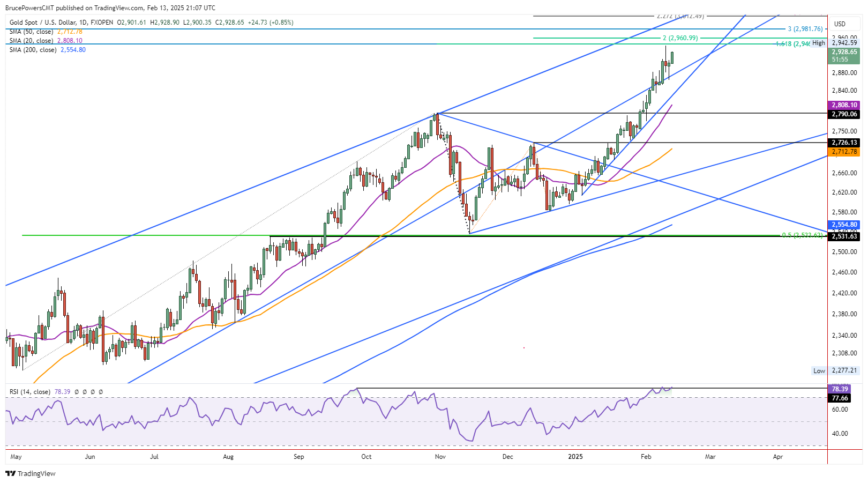The image size is (868, 483).
Task: Click the black 2,790.06 horizontal line label
Action: click(844, 114)
